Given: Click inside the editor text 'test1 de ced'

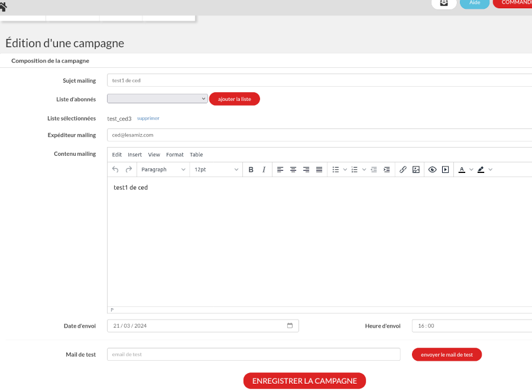Looking at the screenshot, I should [131, 187].
